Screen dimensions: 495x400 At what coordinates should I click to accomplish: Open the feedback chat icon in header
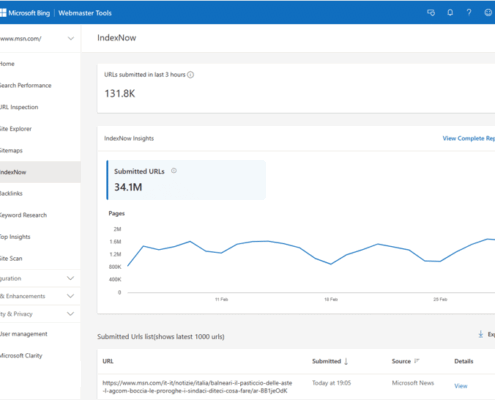[431, 13]
